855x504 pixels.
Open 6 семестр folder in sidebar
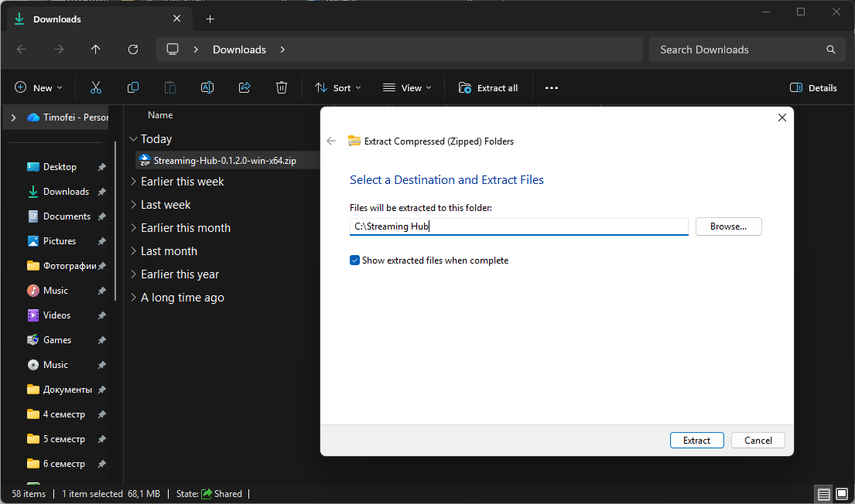tap(63, 465)
